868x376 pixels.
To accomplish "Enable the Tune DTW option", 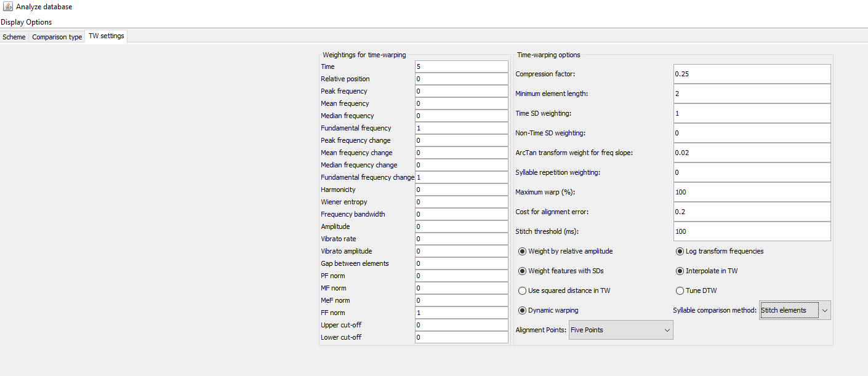I will coord(680,290).
